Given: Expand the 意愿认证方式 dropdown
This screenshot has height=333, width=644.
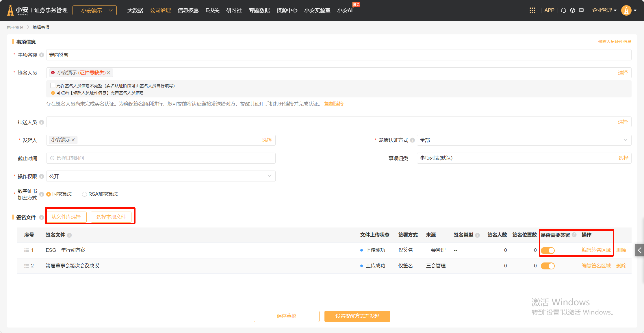Looking at the screenshot, I should 524,140.
